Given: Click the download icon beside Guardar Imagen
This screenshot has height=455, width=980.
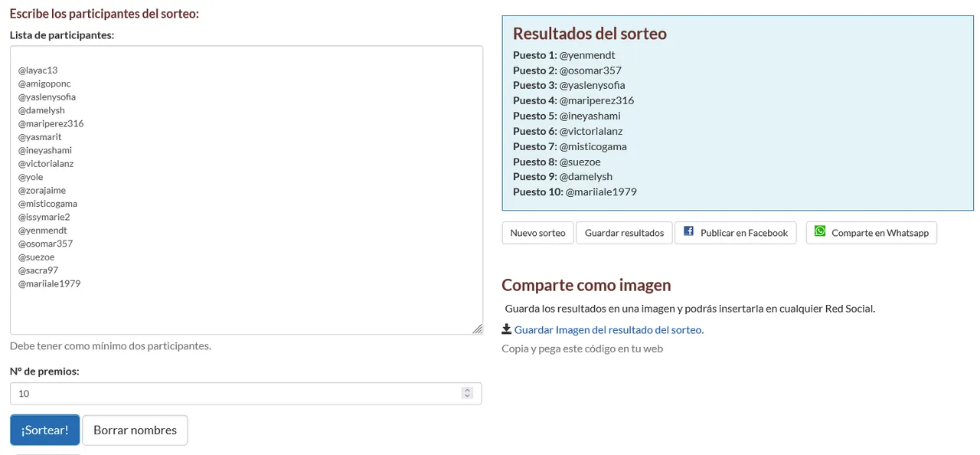Looking at the screenshot, I should pyautogui.click(x=506, y=329).
